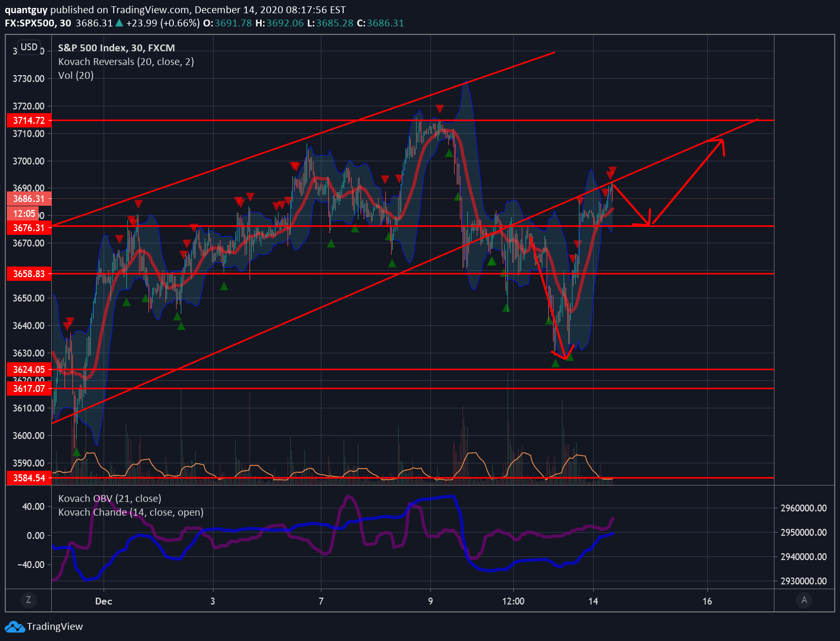
Task: Click the 12:00 label on the time axis
Action: 513,601
